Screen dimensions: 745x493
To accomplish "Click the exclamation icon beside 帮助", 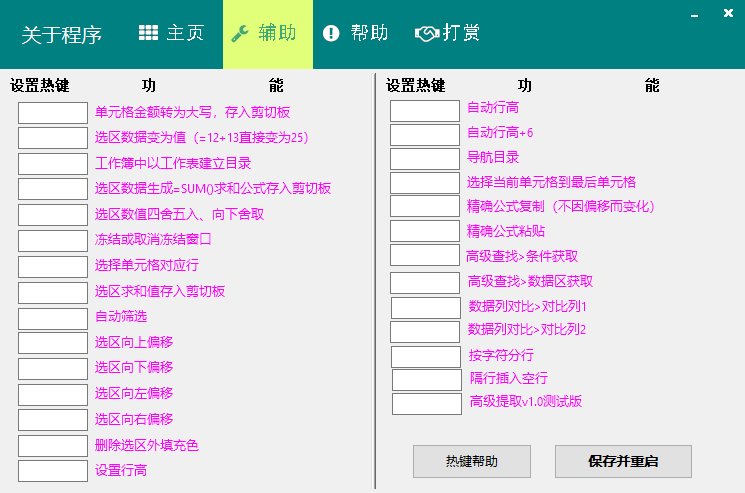I will click(331, 33).
